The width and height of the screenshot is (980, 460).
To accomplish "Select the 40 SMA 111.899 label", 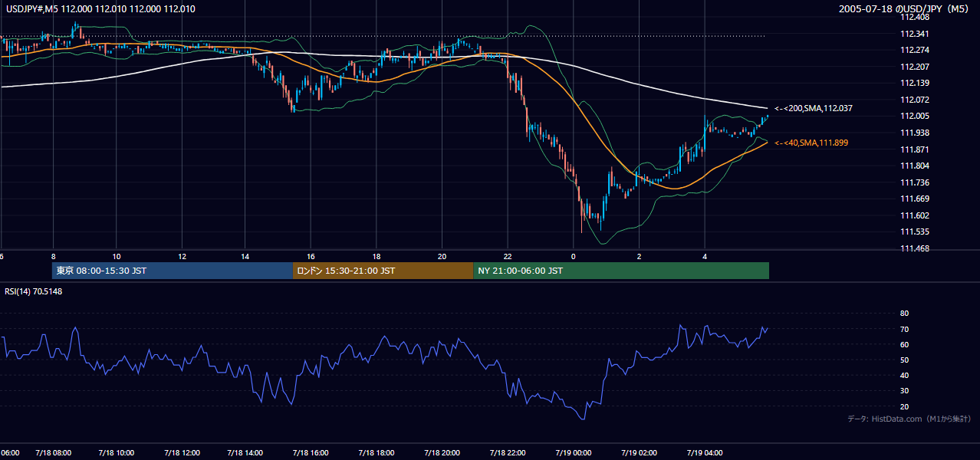I will 811,143.
